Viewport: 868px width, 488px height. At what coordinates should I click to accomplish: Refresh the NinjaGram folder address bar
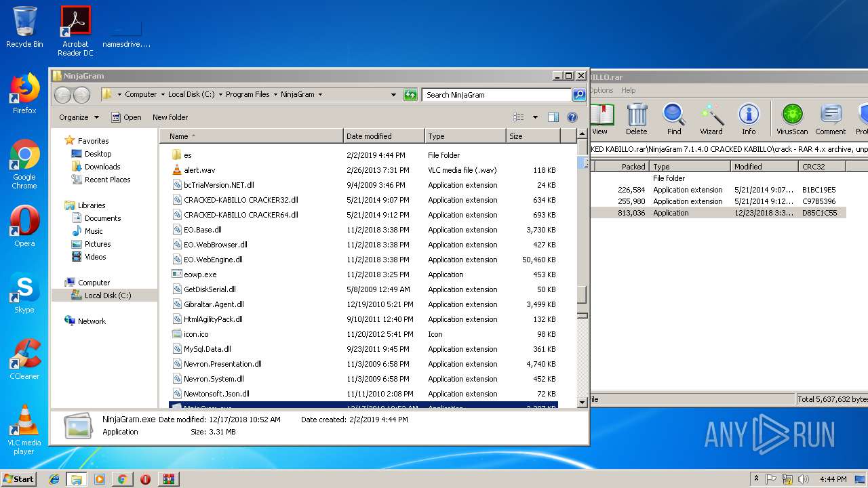[410, 95]
